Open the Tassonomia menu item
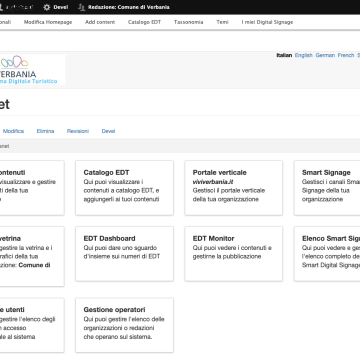 coord(188,22)
